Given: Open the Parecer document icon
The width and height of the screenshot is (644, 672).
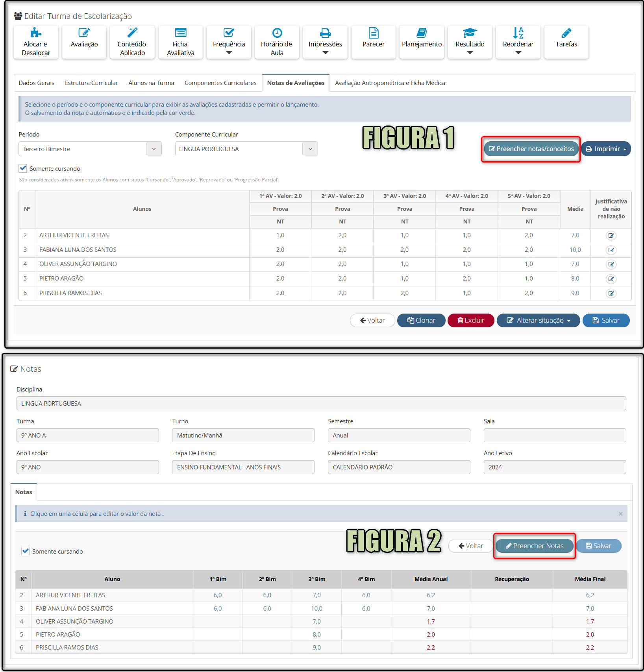Looking at the screenshot, I should (x=373, y=33).
